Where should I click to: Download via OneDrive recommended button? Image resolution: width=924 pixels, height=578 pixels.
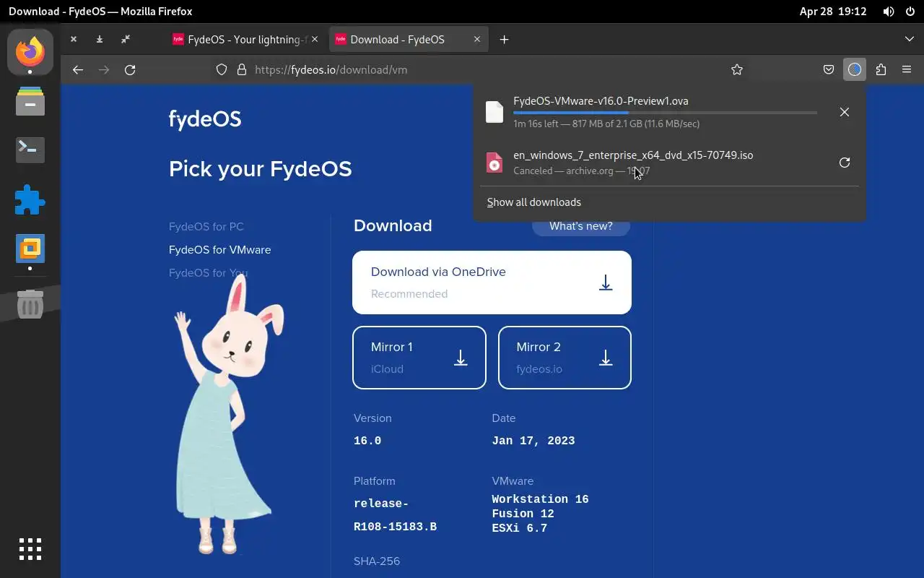point(492,282)
